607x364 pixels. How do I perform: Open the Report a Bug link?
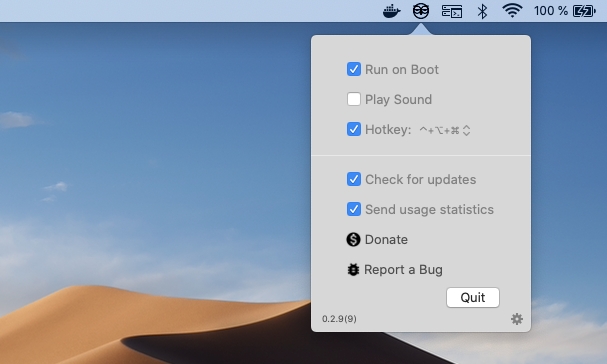point(403,270)
